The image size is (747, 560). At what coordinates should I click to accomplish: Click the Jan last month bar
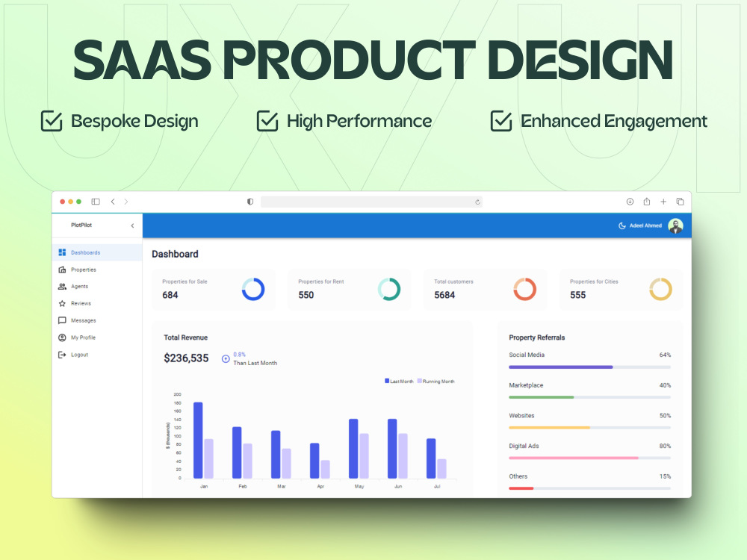(198, 440)
